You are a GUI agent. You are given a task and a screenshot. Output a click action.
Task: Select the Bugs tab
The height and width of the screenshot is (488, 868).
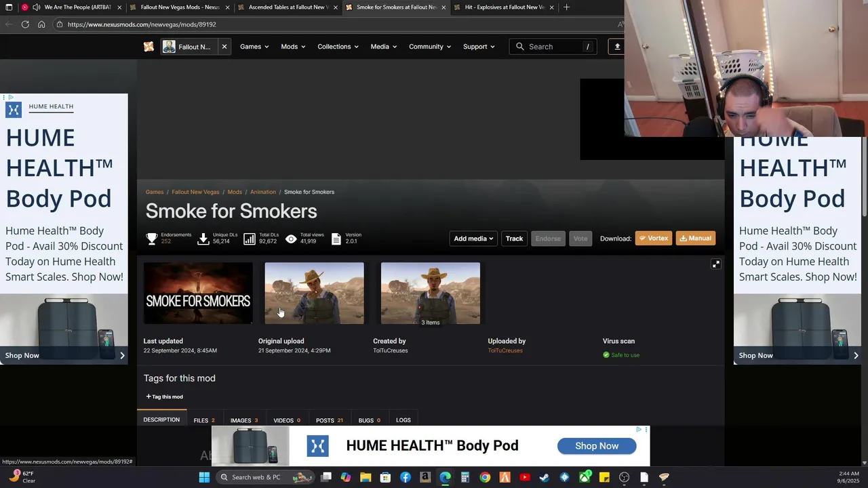coord(370,420)
